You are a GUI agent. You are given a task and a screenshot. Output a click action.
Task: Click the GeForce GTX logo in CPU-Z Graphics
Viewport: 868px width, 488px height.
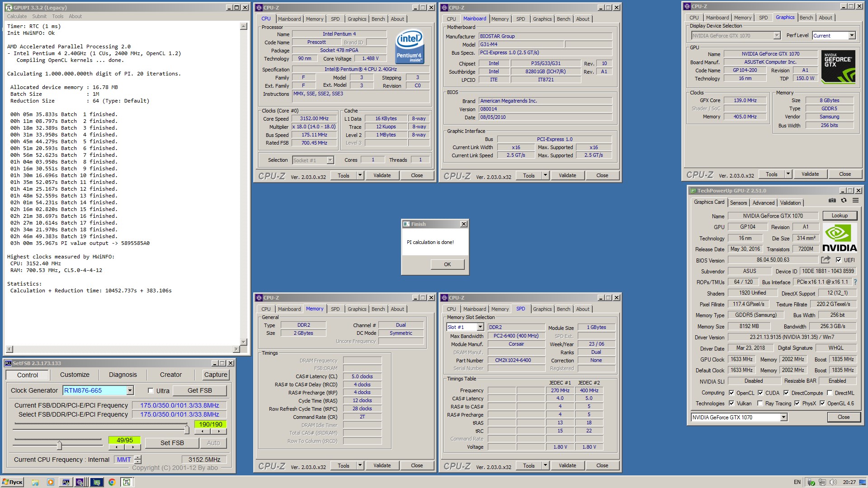click(838, 67)
